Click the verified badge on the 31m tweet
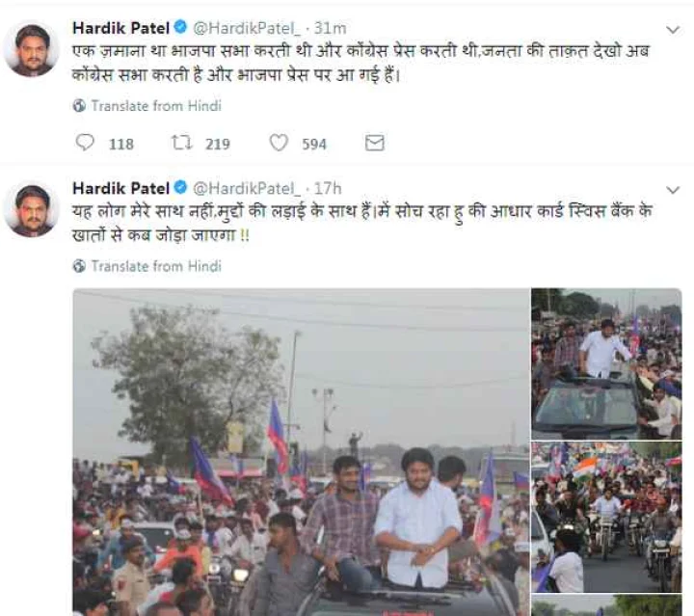This screenshot has width=694, height=616. [180, 27]
